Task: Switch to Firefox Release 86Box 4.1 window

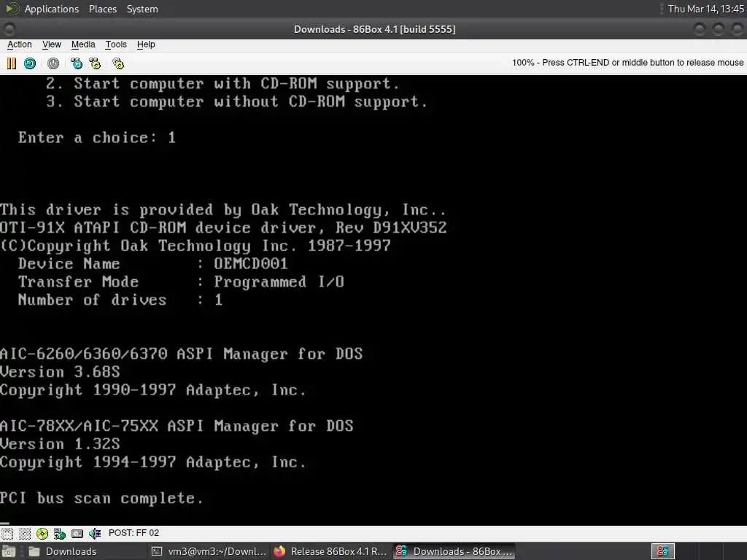Action: 332,551
